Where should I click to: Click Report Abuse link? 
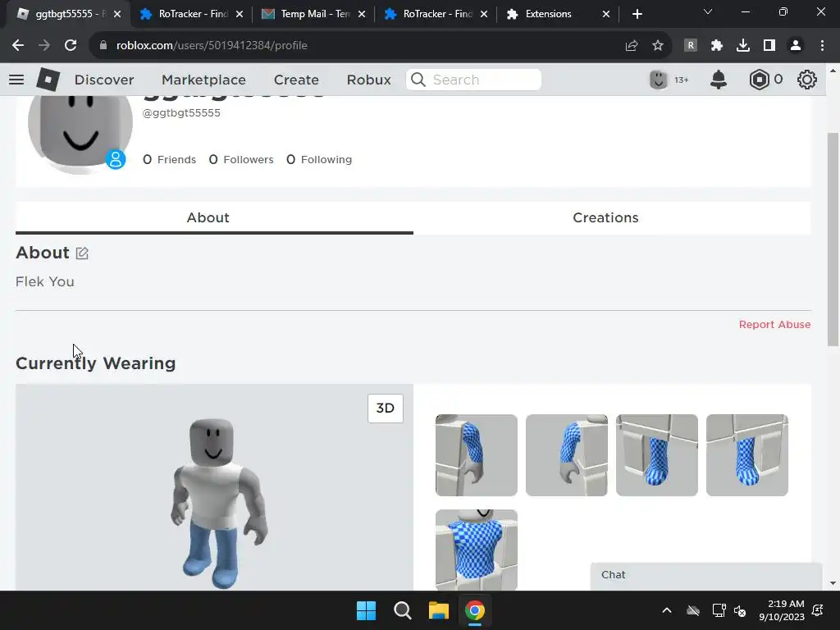[x=774, y=325]
